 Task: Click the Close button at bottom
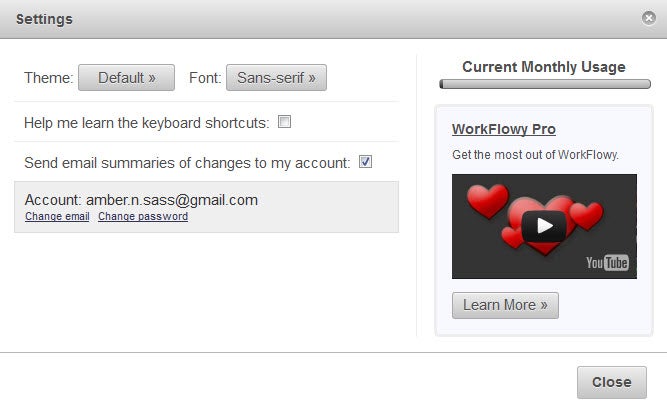(x=611, y=382)
